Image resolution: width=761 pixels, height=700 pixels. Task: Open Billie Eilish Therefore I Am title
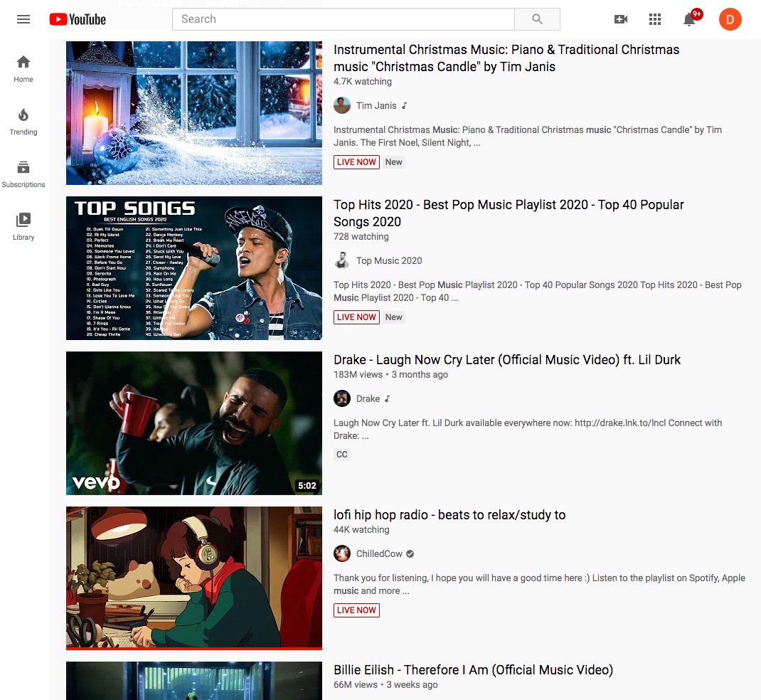tap(473, 670)
